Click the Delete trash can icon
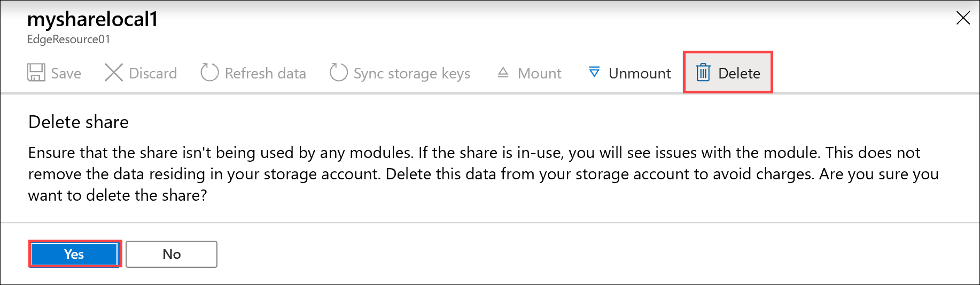Screen dimensions: 980x285 (703, 73)
